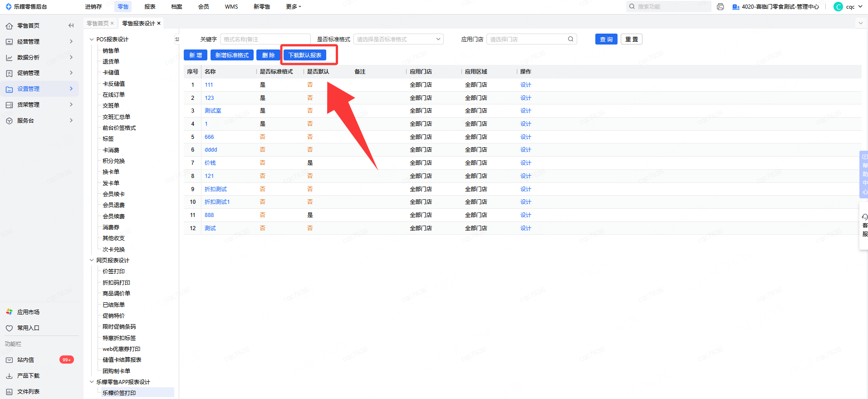Screen dimensions: 868x399
Task: Collapse the sidebar with the arrow icon
Action: coord(71,25)
